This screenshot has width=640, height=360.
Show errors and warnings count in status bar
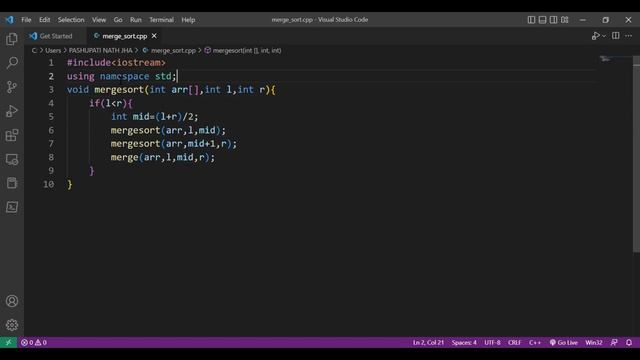(34, 342)
